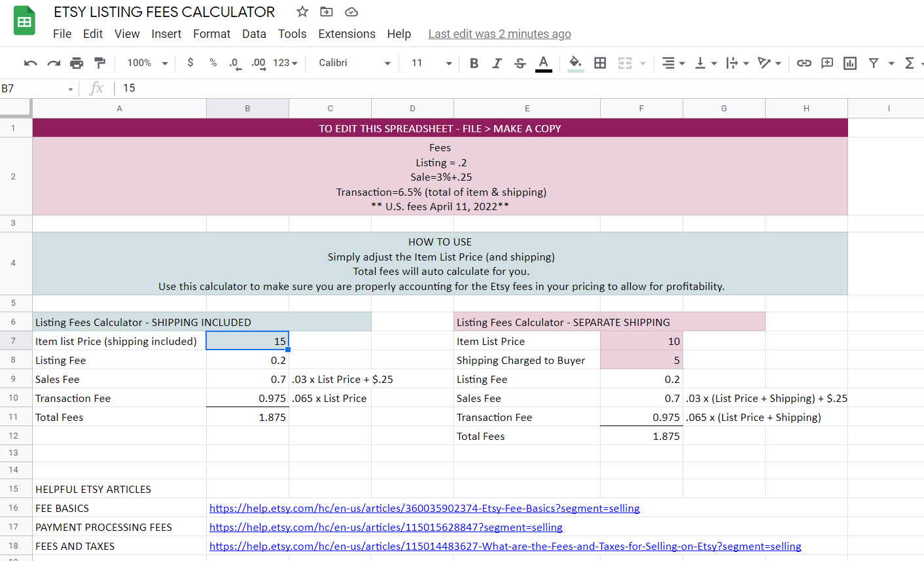Open the zoom 100% dropdown
This screenshot has width=924, height=561.
[147, 63]
